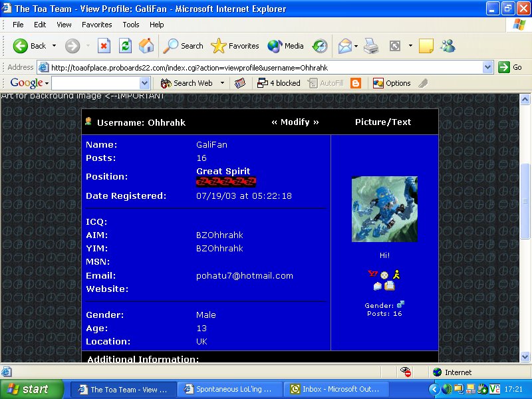Viewport: 532px width, 399px height.
Task: Click the full-screen size toolbar icon
Action: [395, 46]
